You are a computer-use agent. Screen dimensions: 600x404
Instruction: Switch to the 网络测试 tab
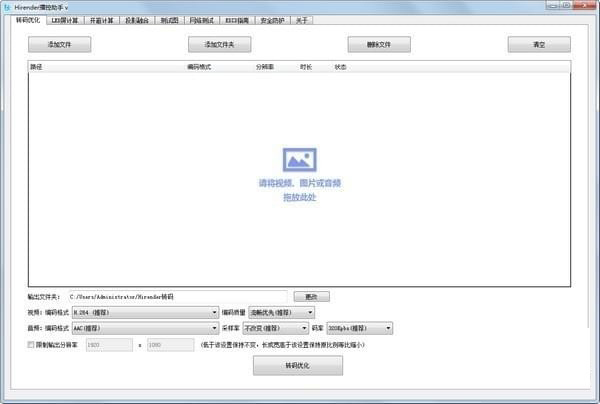pyautogui.click(x=202, y=20)
